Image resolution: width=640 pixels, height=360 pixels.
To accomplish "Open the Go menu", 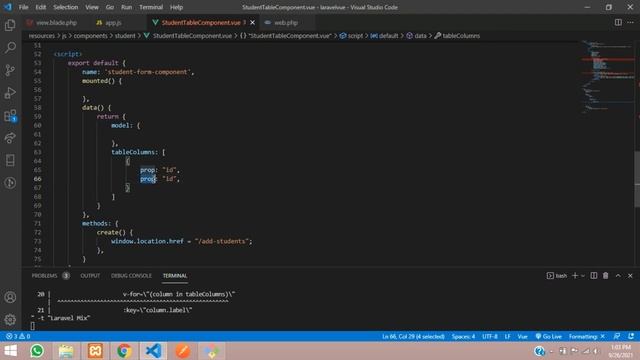I will click(110, 7).
